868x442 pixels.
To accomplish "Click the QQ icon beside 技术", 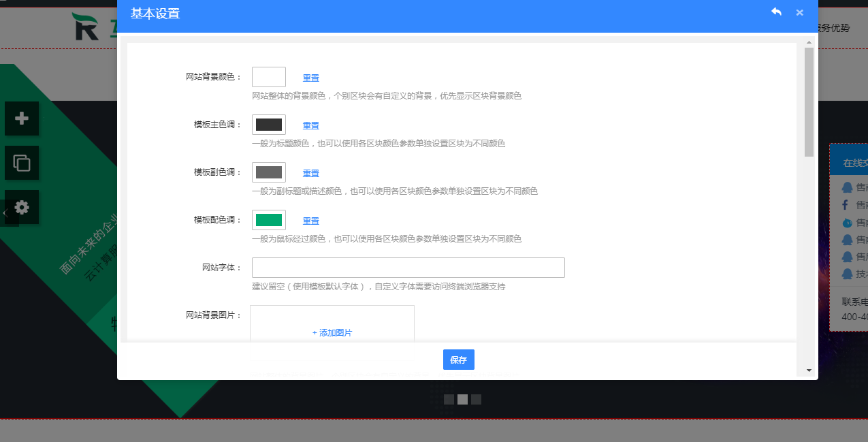I will (847, 273).
